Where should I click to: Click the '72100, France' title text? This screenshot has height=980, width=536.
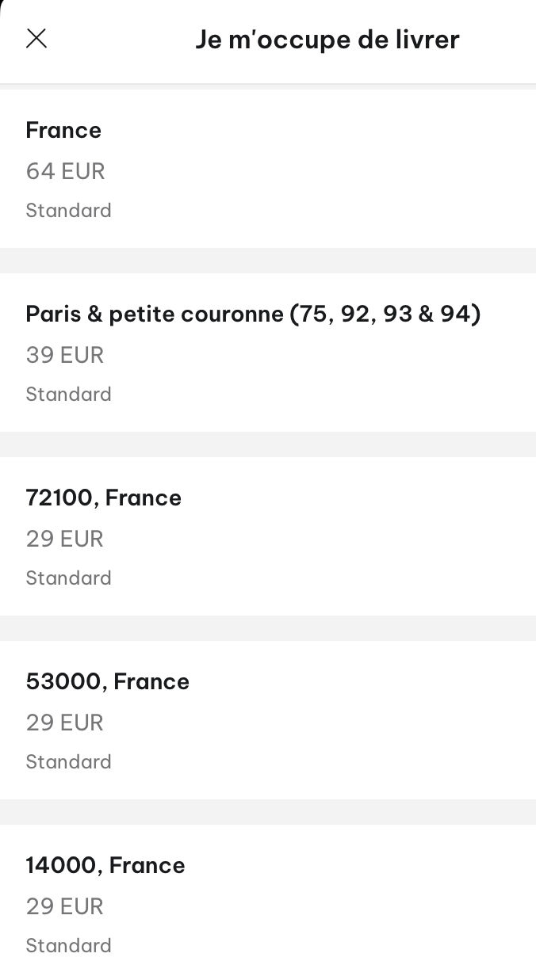[x=104, y=498]
